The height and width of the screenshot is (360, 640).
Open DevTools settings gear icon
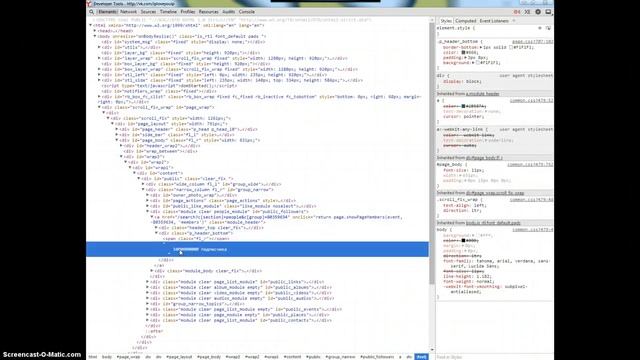click(538, 12)
